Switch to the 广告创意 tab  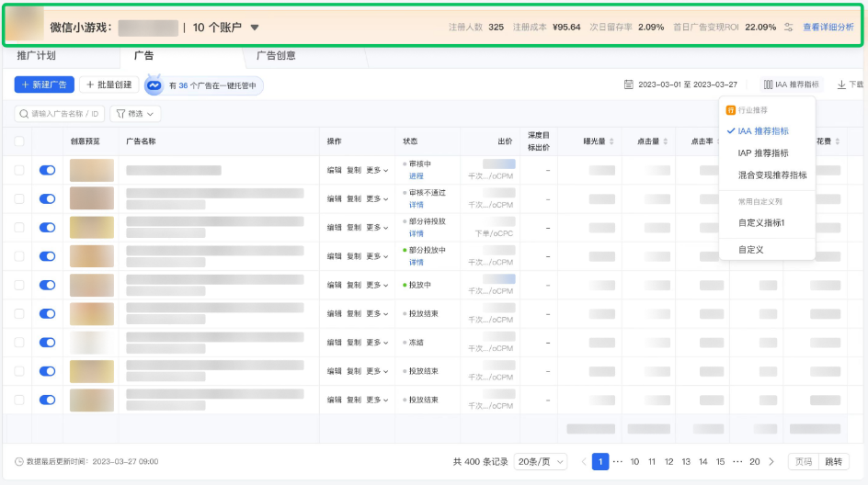[x=276, y=55]
